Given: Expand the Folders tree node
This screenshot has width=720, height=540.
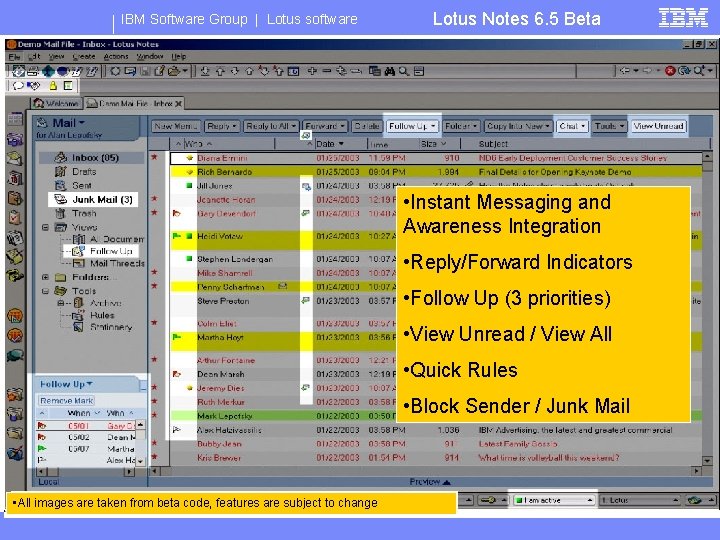Looking at the screenshot, I should tap(45, 277).
